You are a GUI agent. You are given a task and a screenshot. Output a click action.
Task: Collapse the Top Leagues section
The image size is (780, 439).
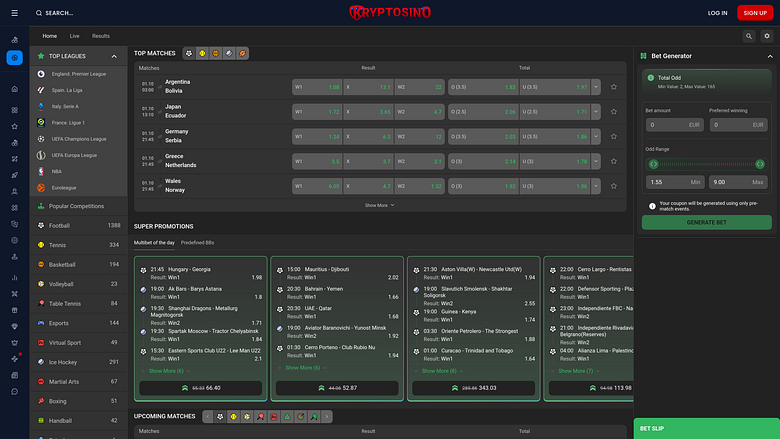tap(114, 56)
